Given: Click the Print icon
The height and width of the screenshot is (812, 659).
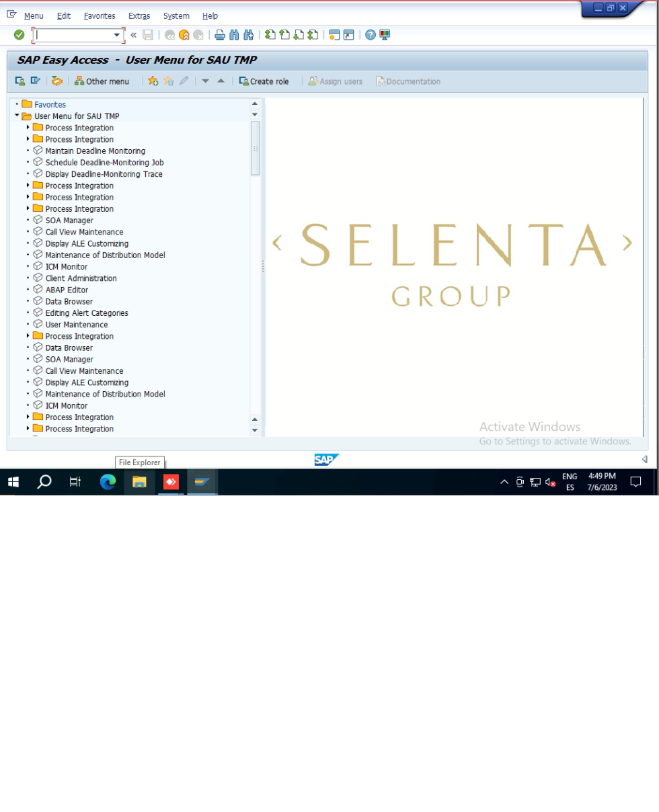Looking at the screenshot, I should coord(220,35).
